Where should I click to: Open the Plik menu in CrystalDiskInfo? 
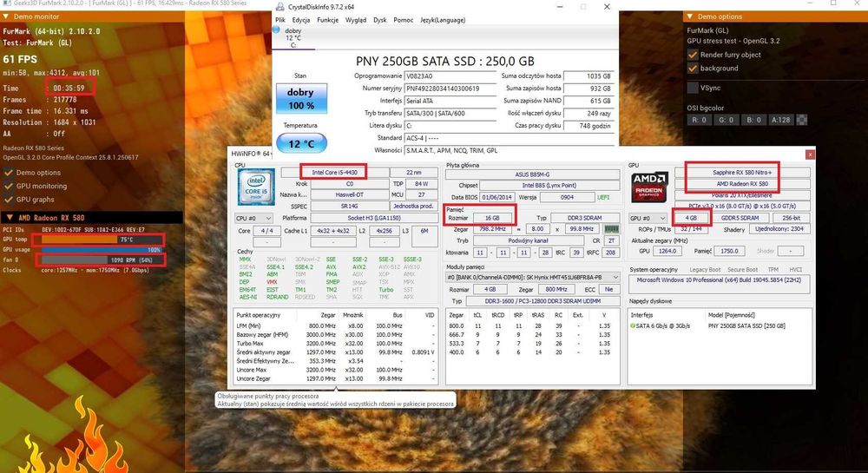(280, 20)
